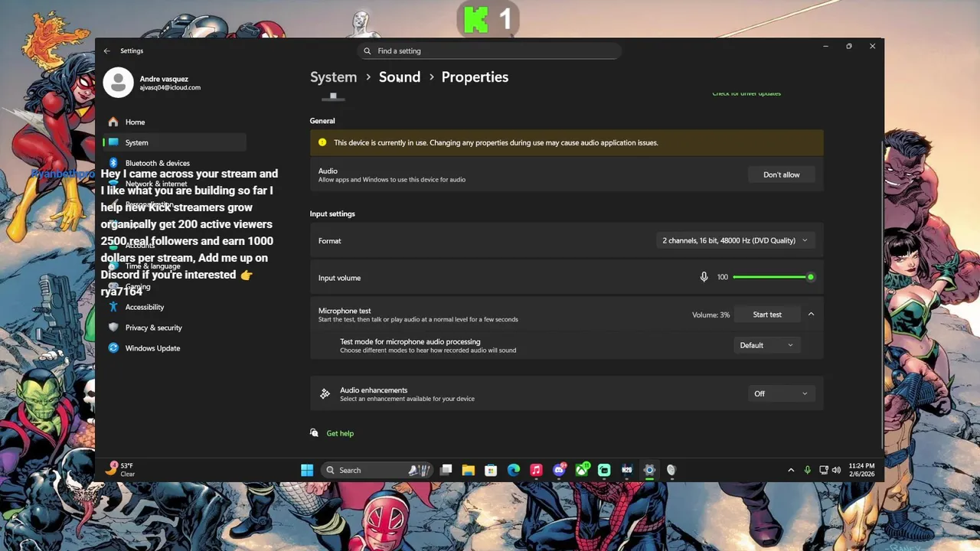Go to System in the breadcrumb

[x=333, y=77]
